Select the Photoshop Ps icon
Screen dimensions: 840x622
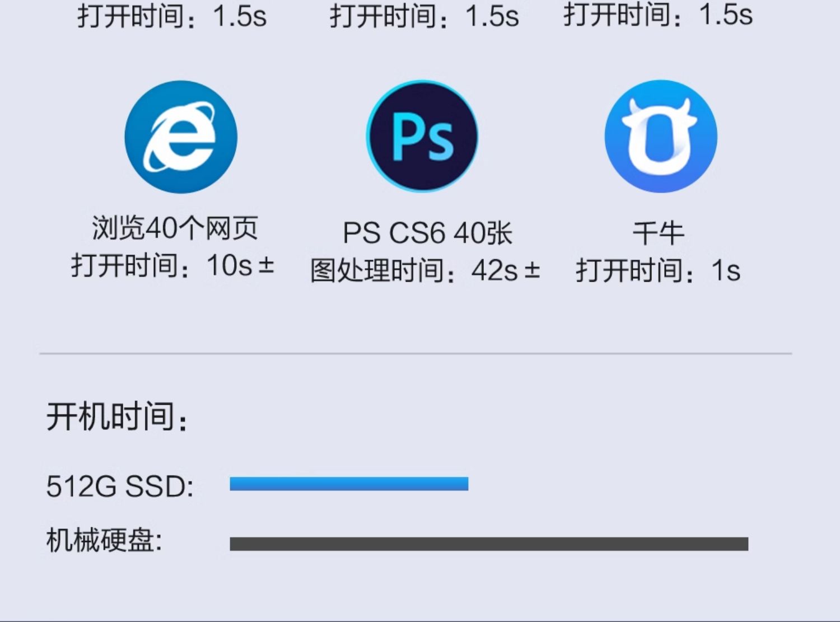(422, 137)
